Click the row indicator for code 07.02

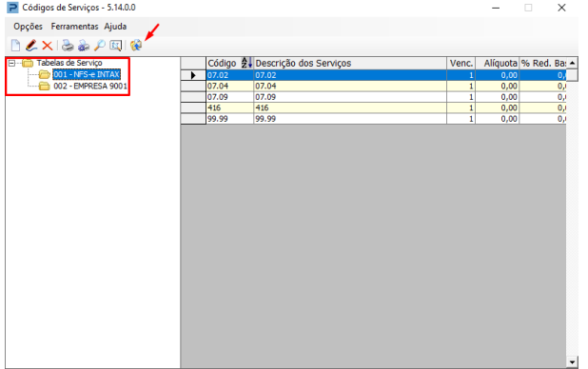coord(193,75)
